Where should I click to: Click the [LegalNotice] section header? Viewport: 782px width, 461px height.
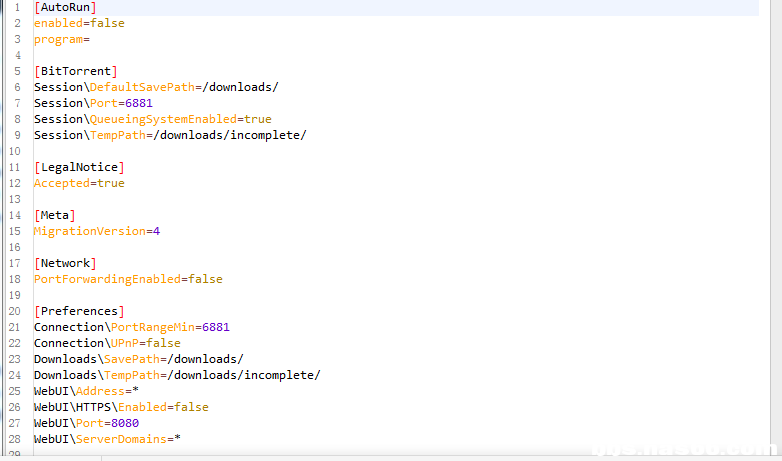79,167
